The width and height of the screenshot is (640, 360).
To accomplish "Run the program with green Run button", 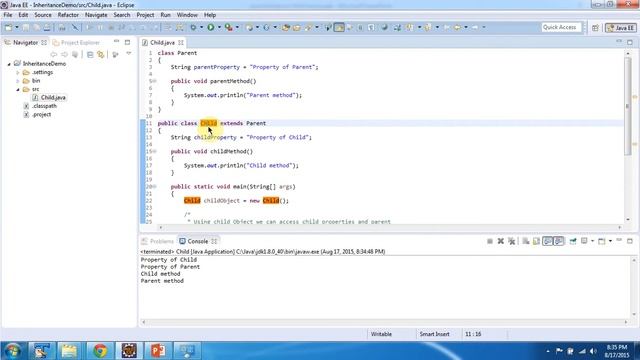I will pyautogui.click(x=211, y=27).
